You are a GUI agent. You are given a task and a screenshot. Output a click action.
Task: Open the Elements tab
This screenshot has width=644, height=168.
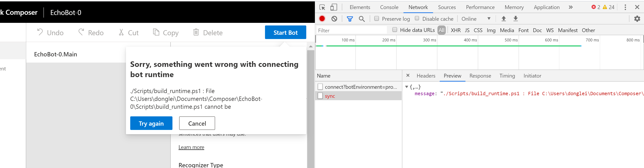click(360, 7)
